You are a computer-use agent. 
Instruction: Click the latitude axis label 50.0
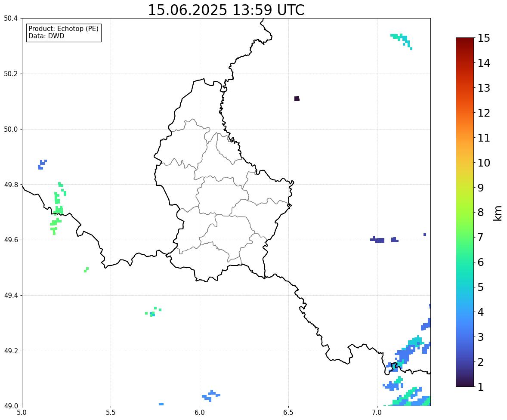(x=11, y=130)
